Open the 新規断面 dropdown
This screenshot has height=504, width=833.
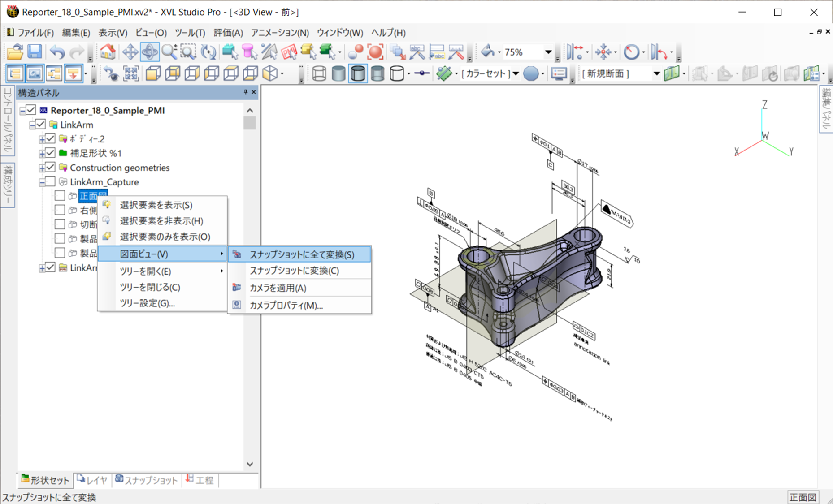coord(656,73)
